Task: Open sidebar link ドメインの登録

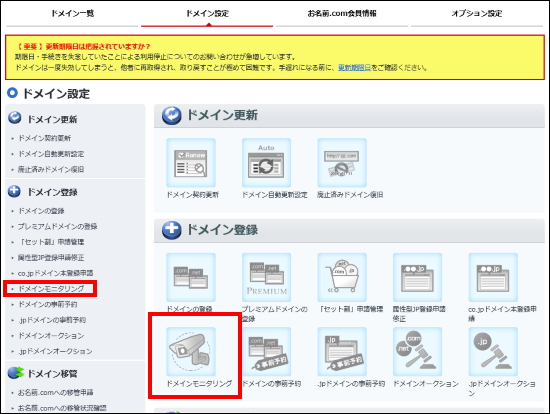Action: [41, 211]
